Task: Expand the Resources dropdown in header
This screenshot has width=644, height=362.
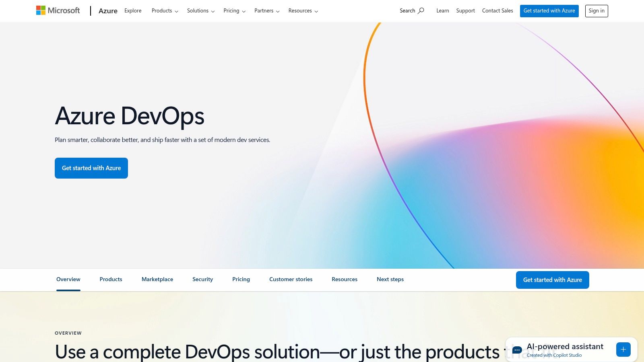Action: click(x=303, y=11)
